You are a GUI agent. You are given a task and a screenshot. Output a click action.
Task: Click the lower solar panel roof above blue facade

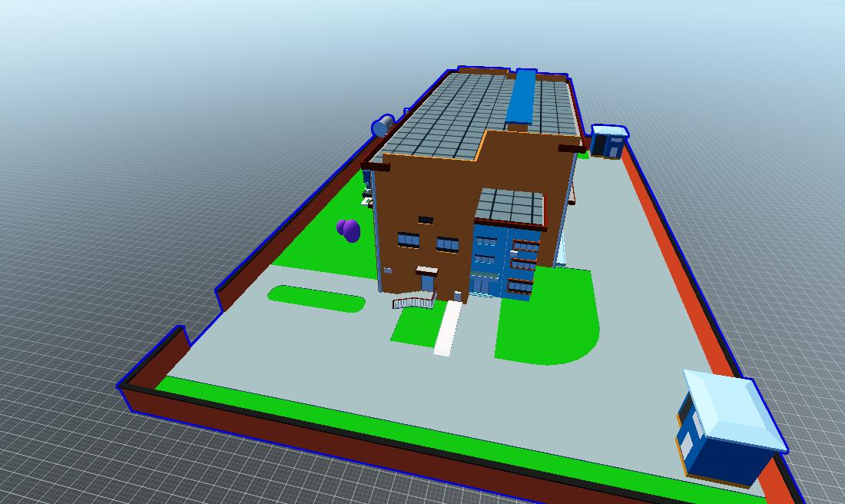[510, 206]
